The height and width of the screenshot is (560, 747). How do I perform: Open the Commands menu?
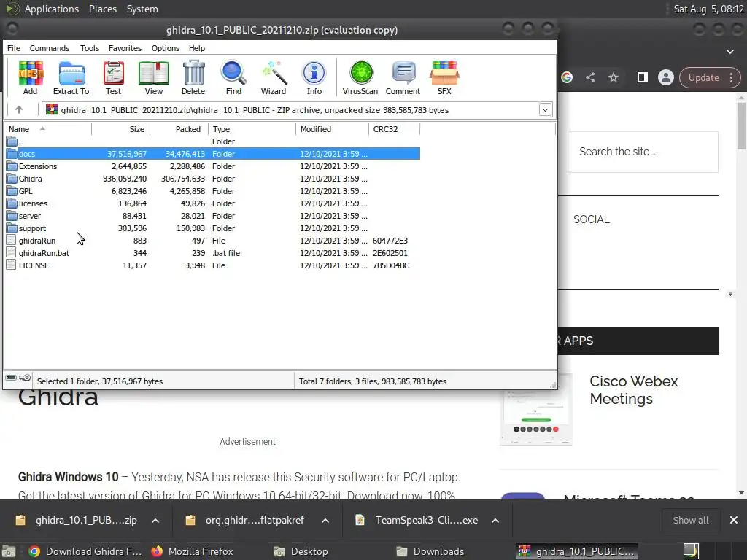point(50,48)
